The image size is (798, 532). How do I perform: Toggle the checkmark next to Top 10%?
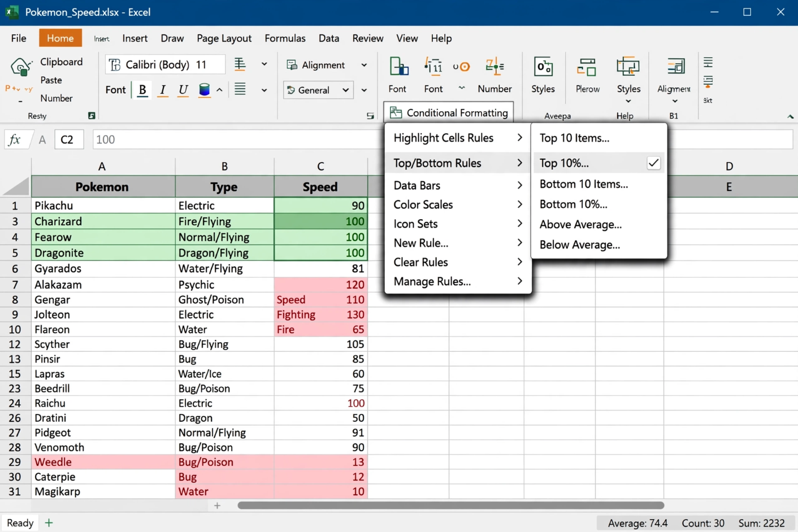[x=653, y=163]
